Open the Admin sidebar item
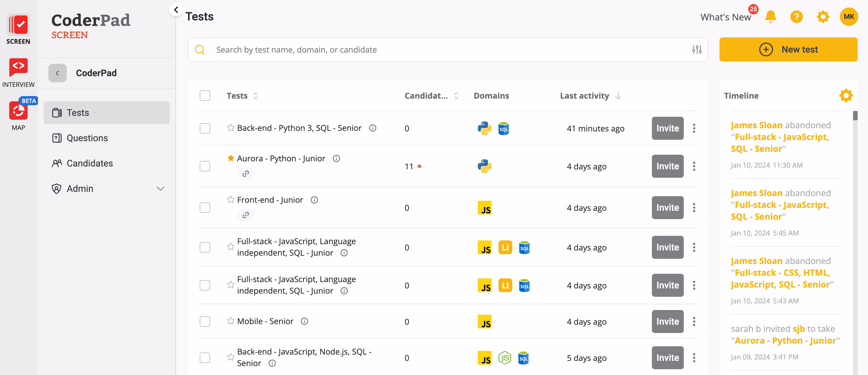 [x=106, y=189]
